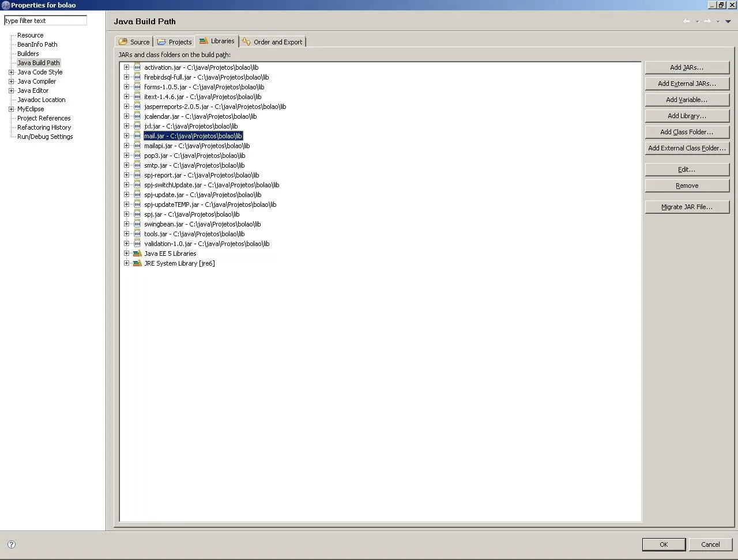This screenshot has height=560, width=738.
Task: Expand the Java Editor tree node
Action: click(x=11, y=90)
